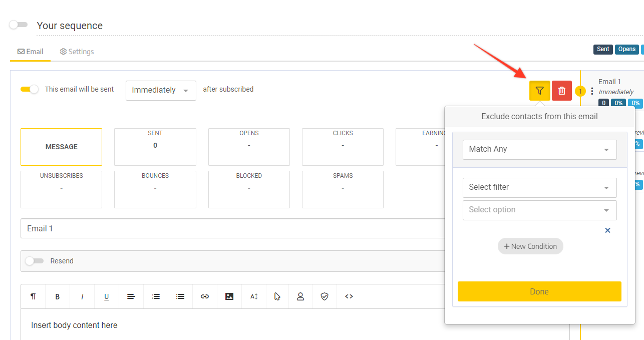Open paragraph format in editor toolbar
Viewport: 644px width, 340px height.
[x=33, y=296]
